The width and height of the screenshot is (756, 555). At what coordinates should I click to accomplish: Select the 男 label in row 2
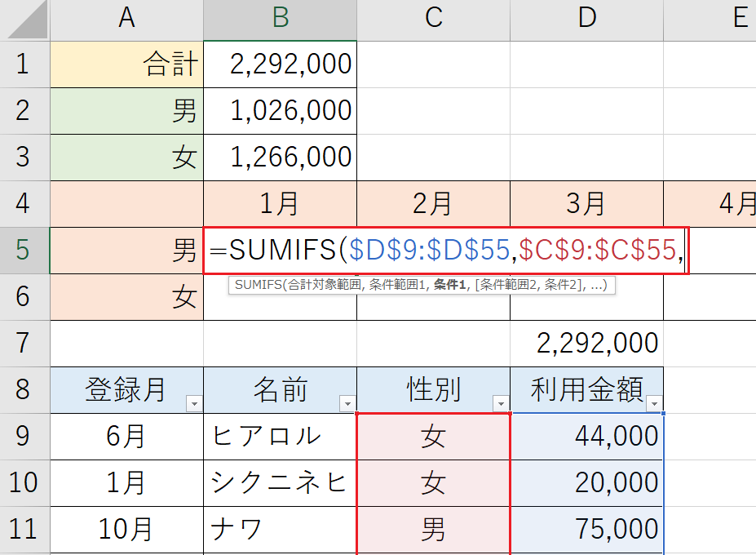click(126, 110)
